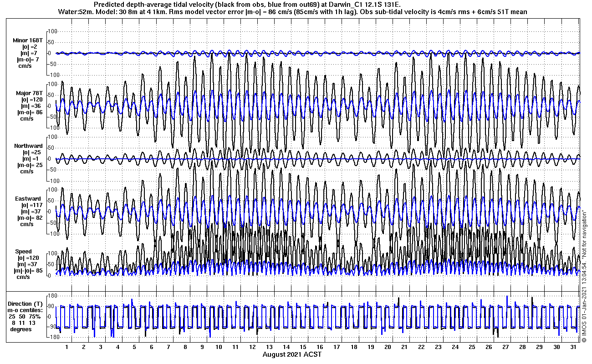Click day '10' on the date axis
The height and width of the screenshot is (364, 592).
pyautogui.click(x=219, y=347)
